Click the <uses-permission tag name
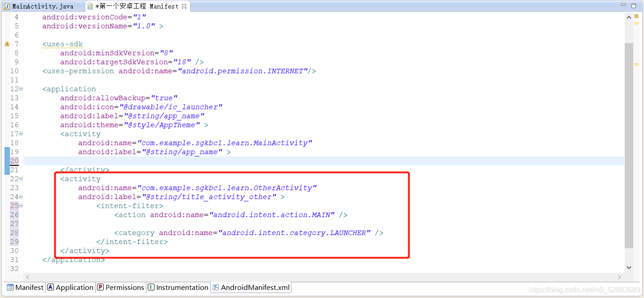This screenshot has width=644, height=298. click(x=78, y=71)
